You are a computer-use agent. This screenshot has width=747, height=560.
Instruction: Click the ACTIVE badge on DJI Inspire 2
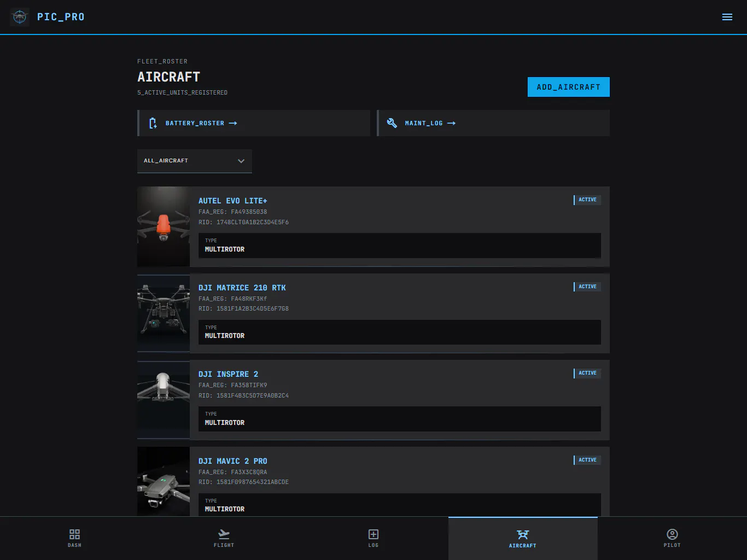click(587, 373)
